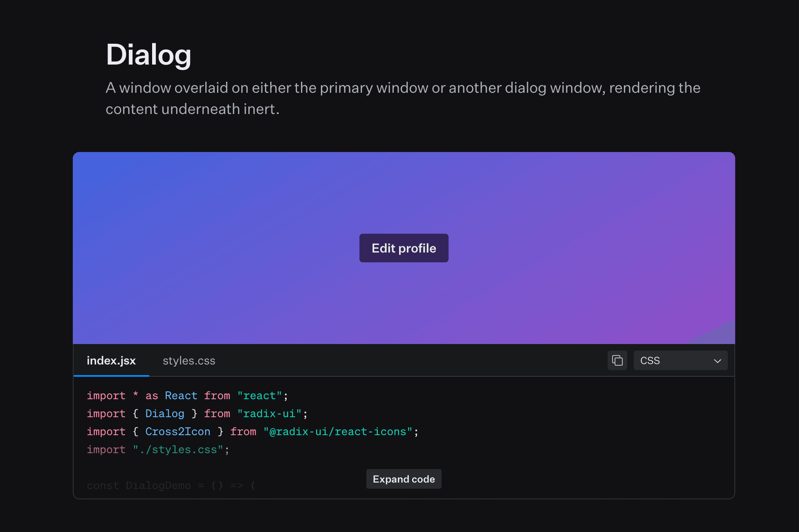Viewport: 799px width, 532px height.
Task: Switch to the styles.css tab
Action: coord(189,361)
